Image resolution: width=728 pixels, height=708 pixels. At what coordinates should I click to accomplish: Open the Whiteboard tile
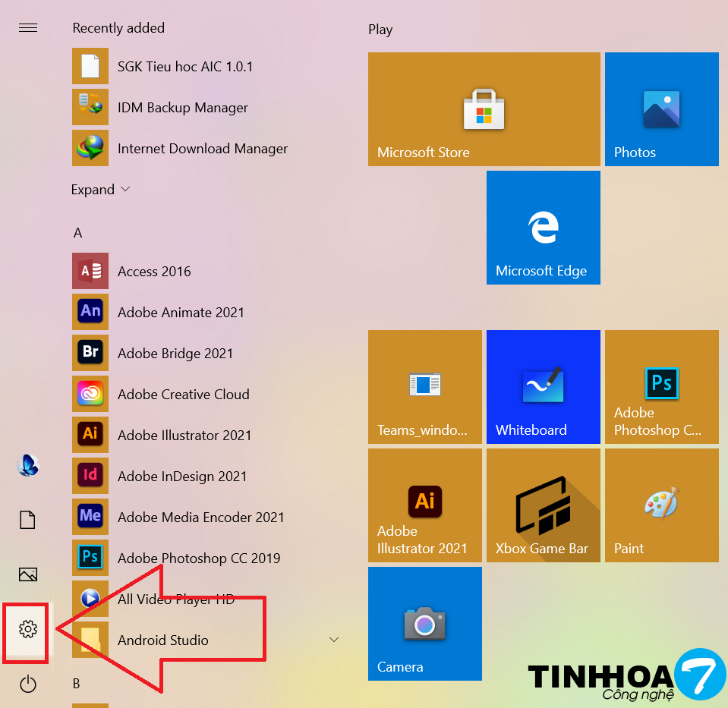point(543,386)
